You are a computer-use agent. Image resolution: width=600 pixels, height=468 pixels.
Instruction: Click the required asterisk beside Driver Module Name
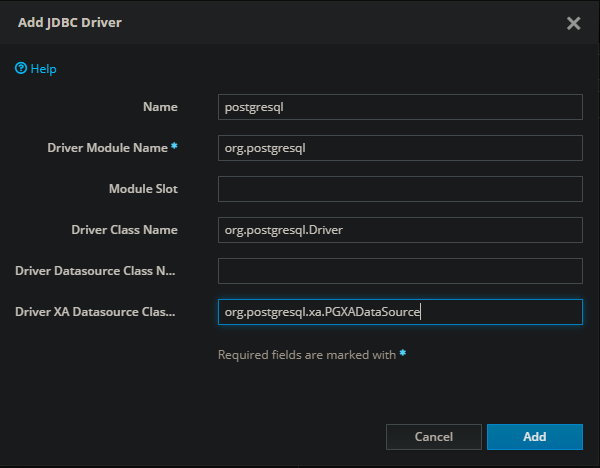click(174, 147)
